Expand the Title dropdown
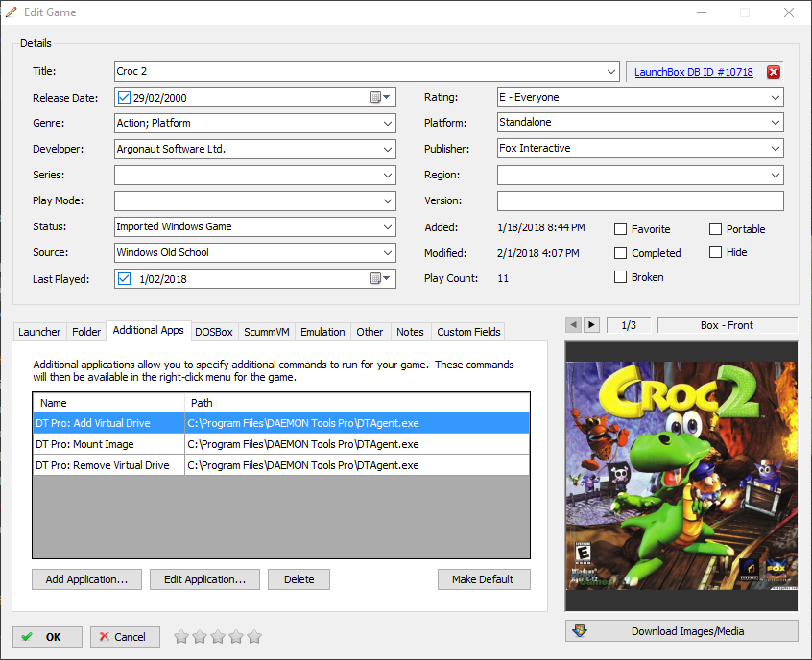The image size is (812, 660). 611,71
